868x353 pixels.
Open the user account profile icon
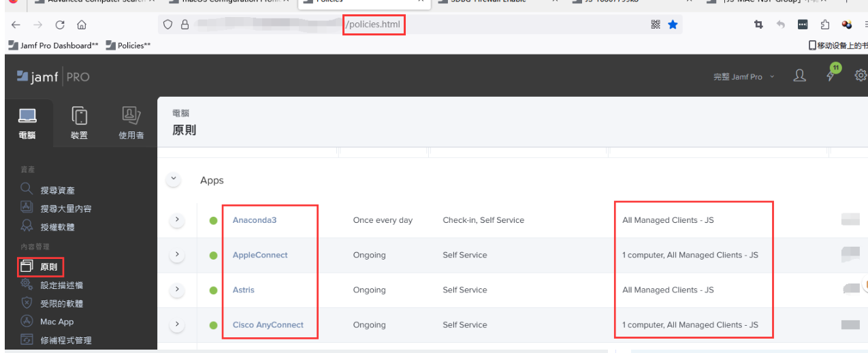point(800,76)
